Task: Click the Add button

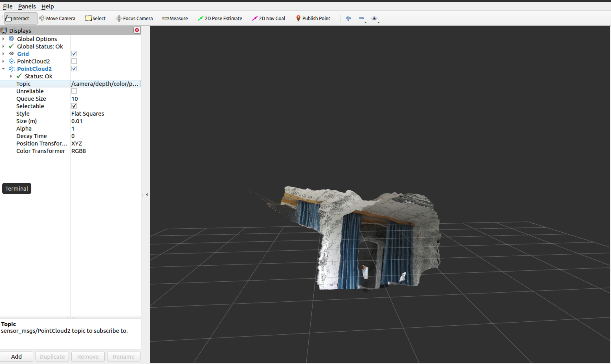Action: coord(17,356)
